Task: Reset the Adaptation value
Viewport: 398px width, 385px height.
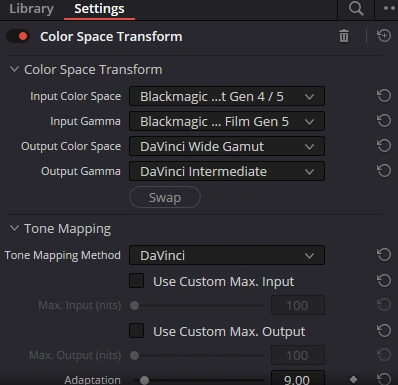Action: 384,379
